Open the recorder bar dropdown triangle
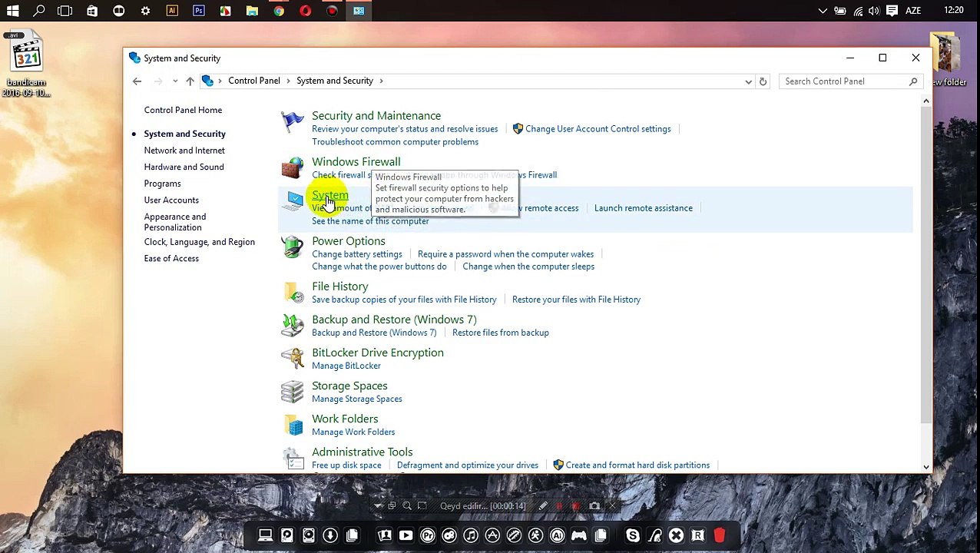Viewport: 980px width, 553px height. coord(377,506)
